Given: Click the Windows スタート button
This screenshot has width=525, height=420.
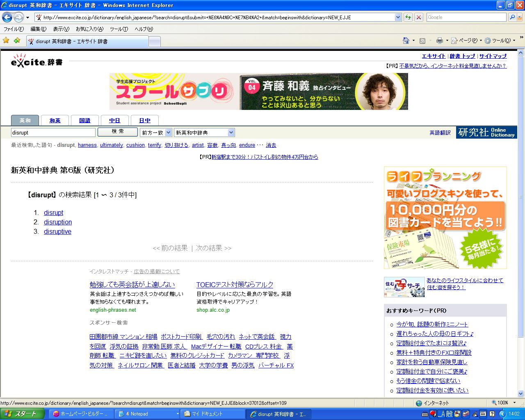Looking at the screenshot, I should click(23, 414).
